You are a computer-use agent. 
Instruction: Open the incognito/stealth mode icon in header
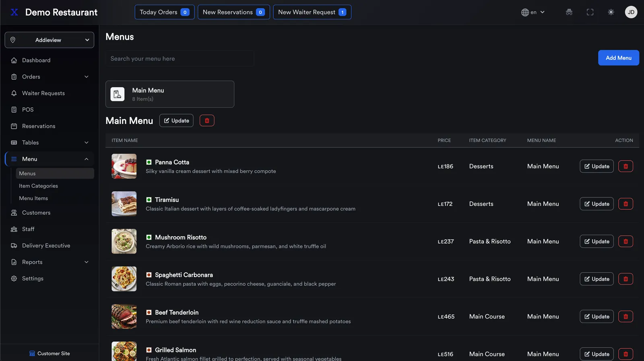tap(569, 12)
